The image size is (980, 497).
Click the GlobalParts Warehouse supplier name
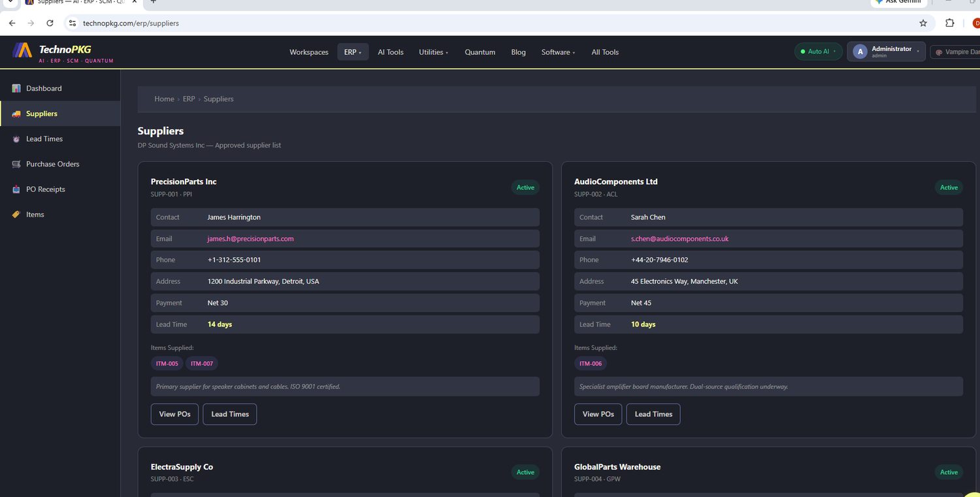click(617, 467)
